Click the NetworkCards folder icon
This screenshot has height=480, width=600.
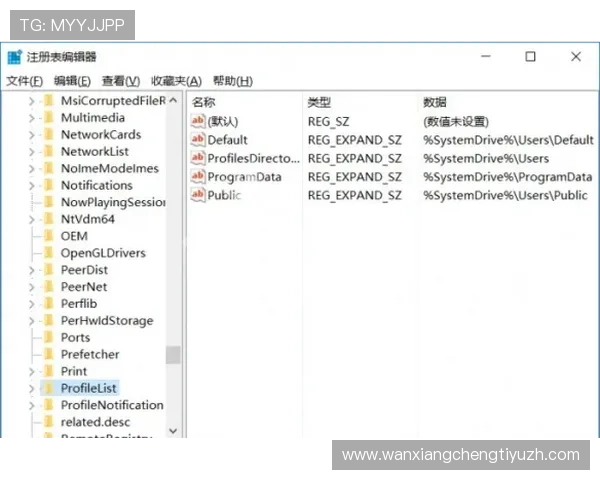pyautogui.click(x=49, y=134)
